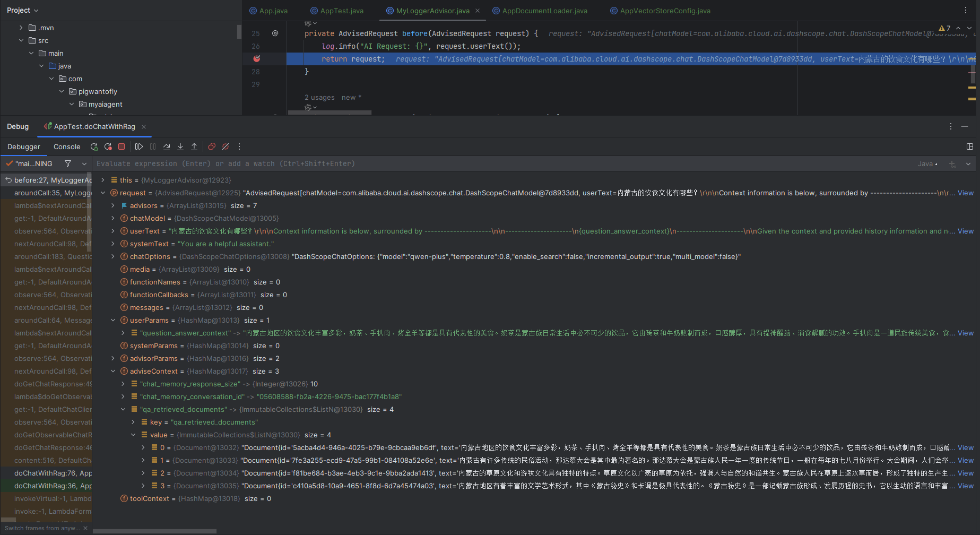This screenshot has width=980, height=535.
Task: Go to next highlighted problem arrow
Action: tap(969, 28)
